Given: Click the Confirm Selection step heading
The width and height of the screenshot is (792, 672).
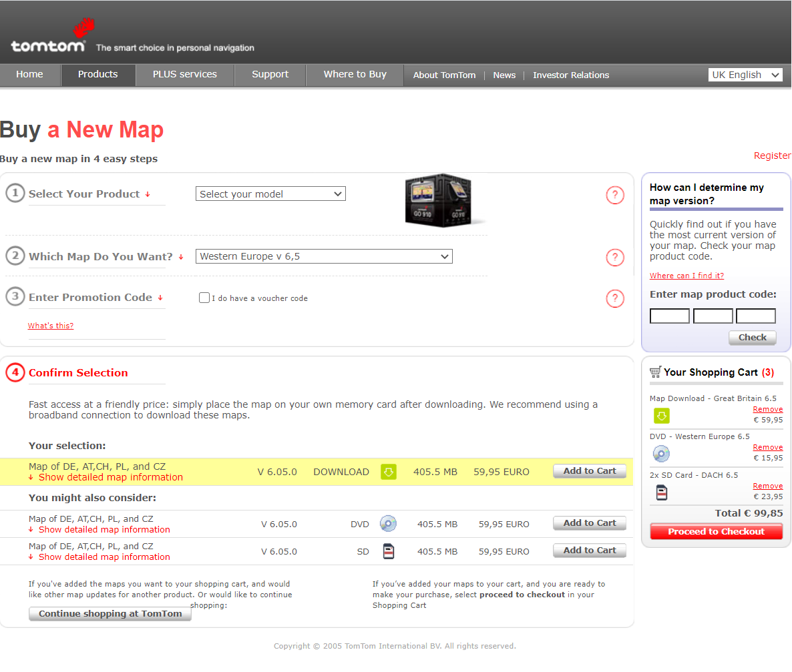Looking at the screenshot, I should point(78,372).
